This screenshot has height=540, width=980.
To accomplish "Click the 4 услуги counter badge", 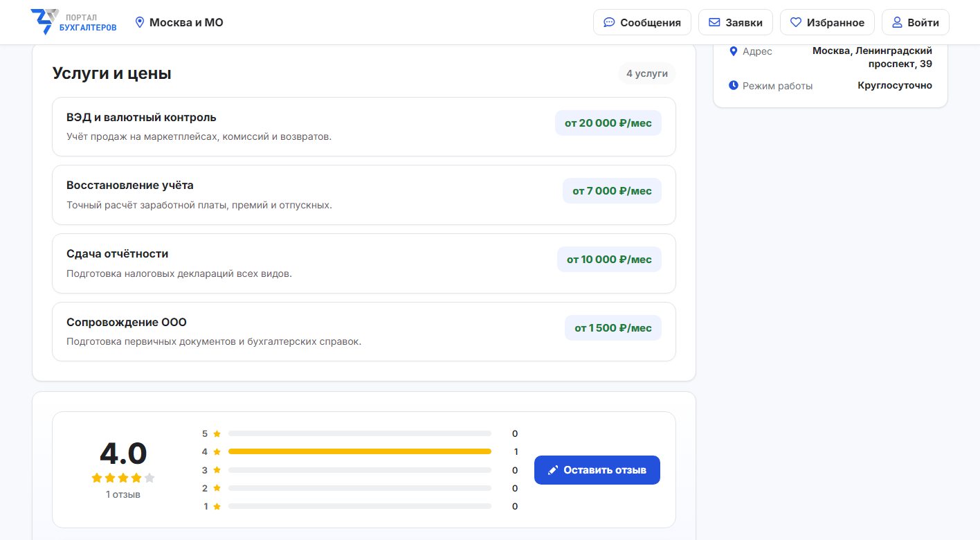I will [x=647, y=73].
